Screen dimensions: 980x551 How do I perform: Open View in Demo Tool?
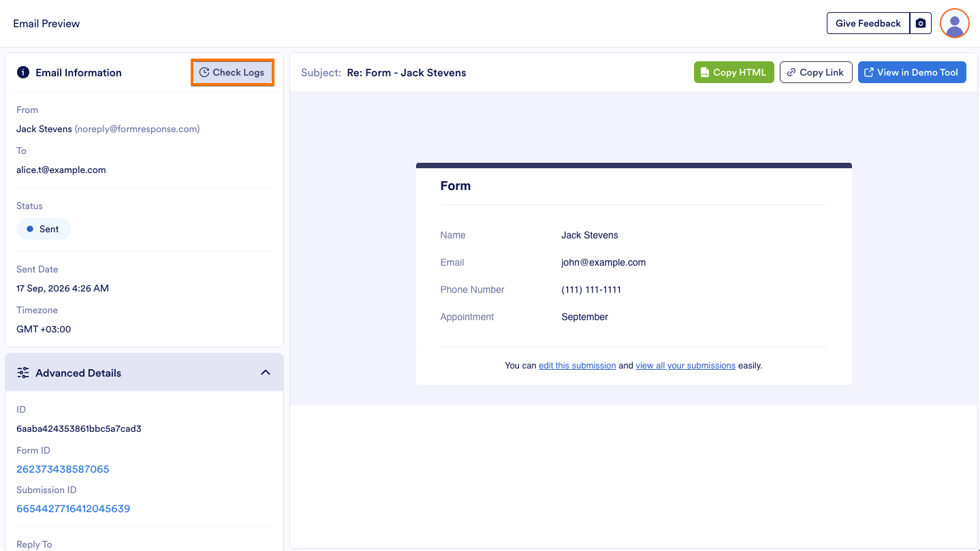pyautogui.click(x=912, y=72)
